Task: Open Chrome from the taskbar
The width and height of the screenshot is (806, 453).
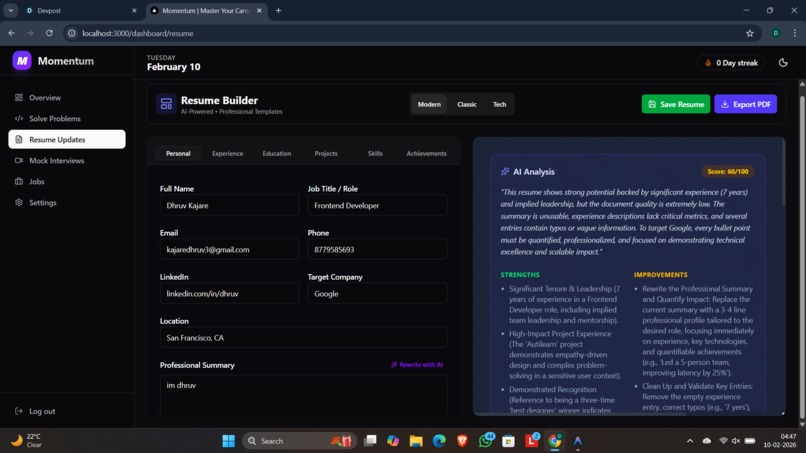Action: point(555,441)
